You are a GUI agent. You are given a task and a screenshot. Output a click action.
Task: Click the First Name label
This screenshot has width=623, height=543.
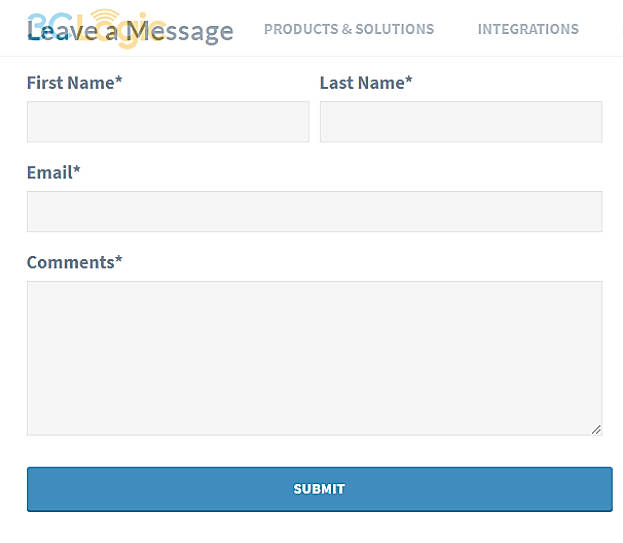coord(70,83)
